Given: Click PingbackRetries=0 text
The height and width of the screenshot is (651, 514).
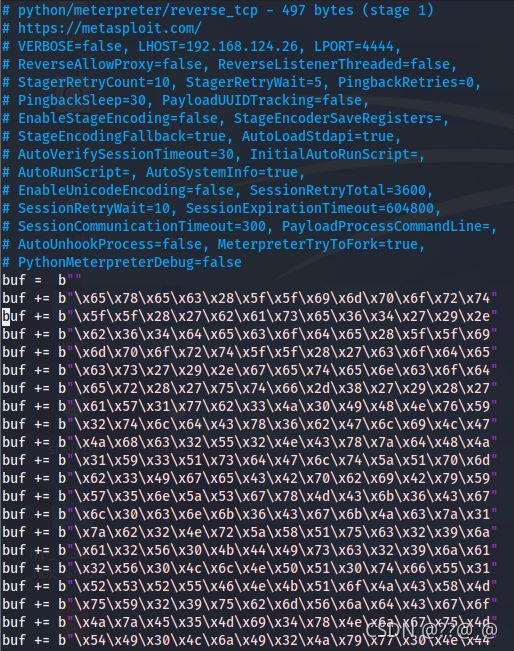Looking at the screenshot, I should coord(406,82).
